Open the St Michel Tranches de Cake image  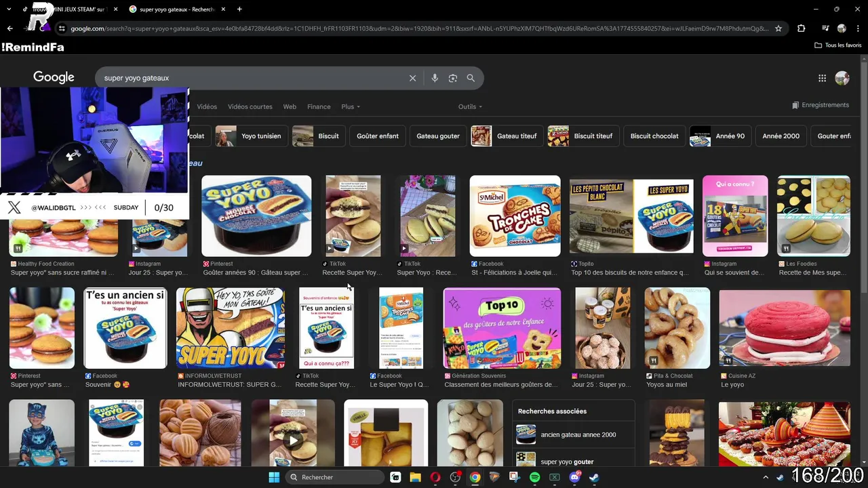515,216
